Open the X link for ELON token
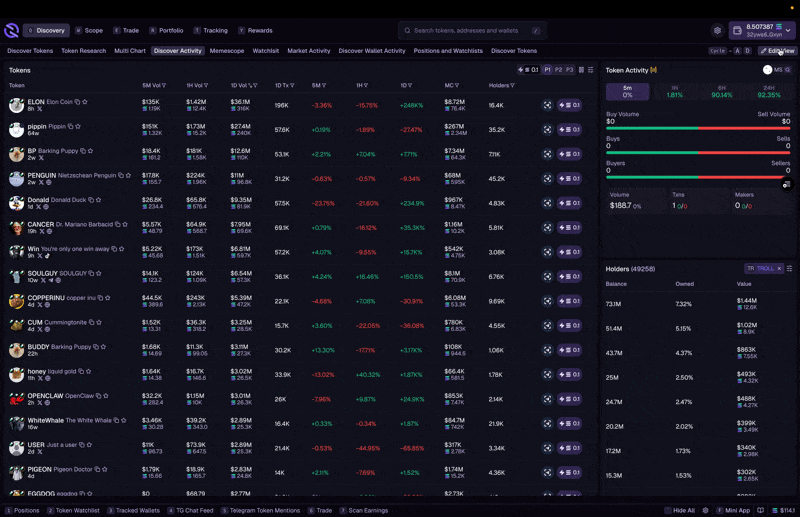 pos(39,109)
